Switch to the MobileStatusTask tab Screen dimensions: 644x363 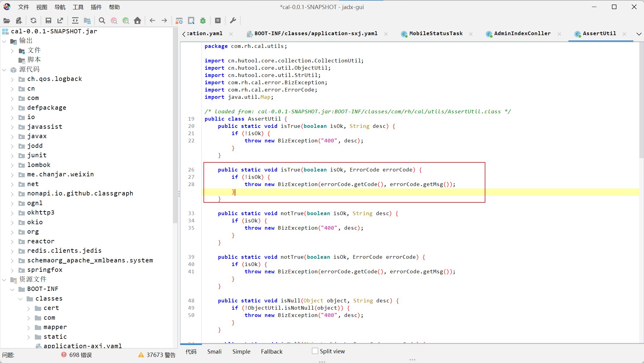point(435,34)
